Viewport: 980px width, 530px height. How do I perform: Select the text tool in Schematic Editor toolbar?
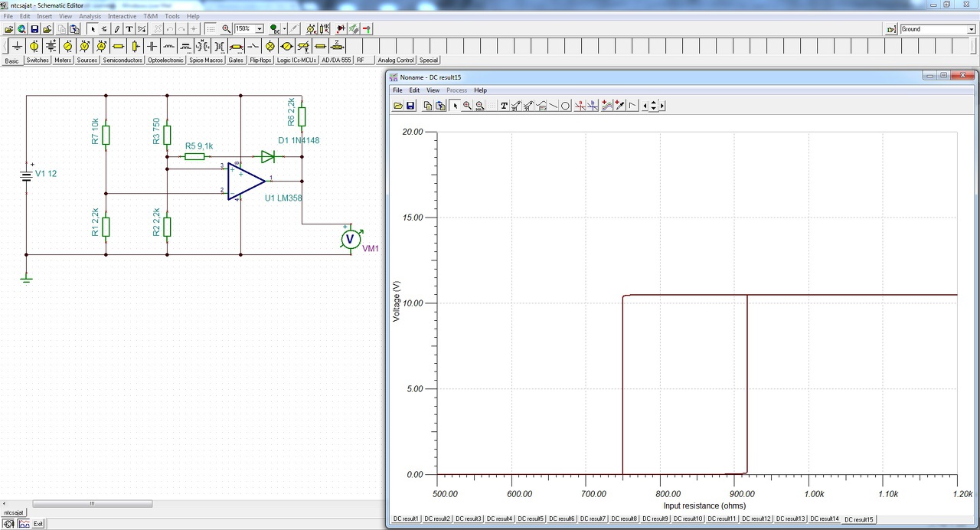click(x=129, y=29)
